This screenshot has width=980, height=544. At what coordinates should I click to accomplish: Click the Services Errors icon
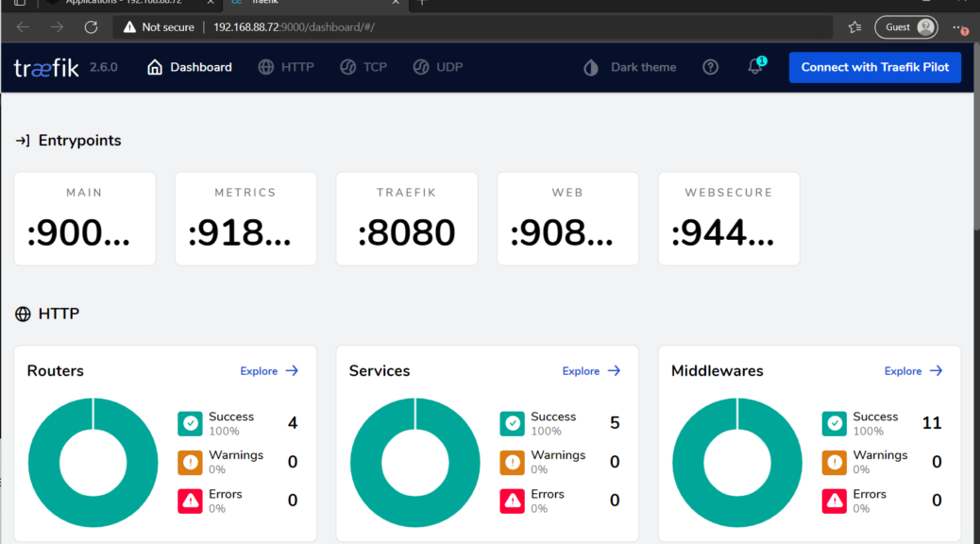click(512, 501)
